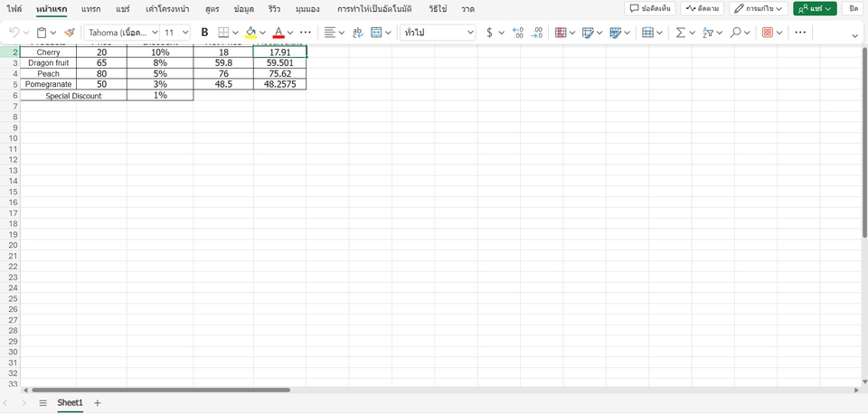
Task: Expand the alignment options arrow
Action: point(342,33)
